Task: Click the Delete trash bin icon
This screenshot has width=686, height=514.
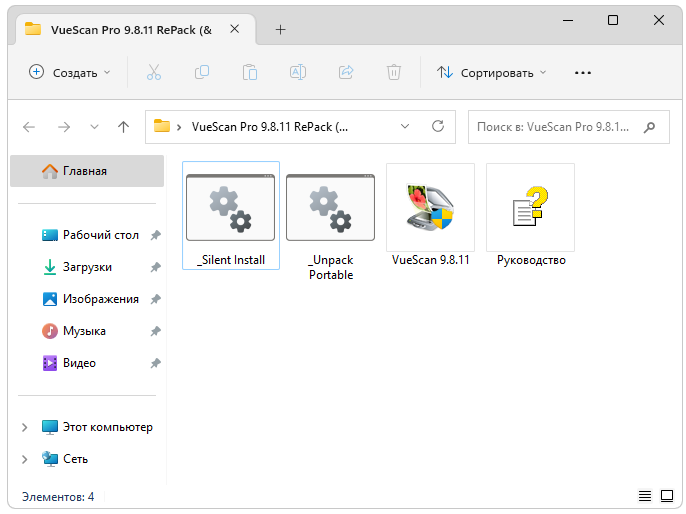Action: point(394,72)
